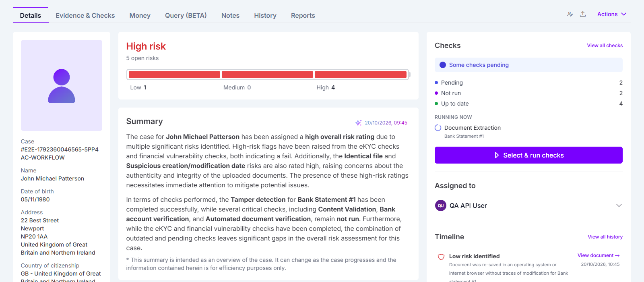Viewport: 644px width, 282px height.
Task: Click the 5 open risks text
Action: coord(142,58)
